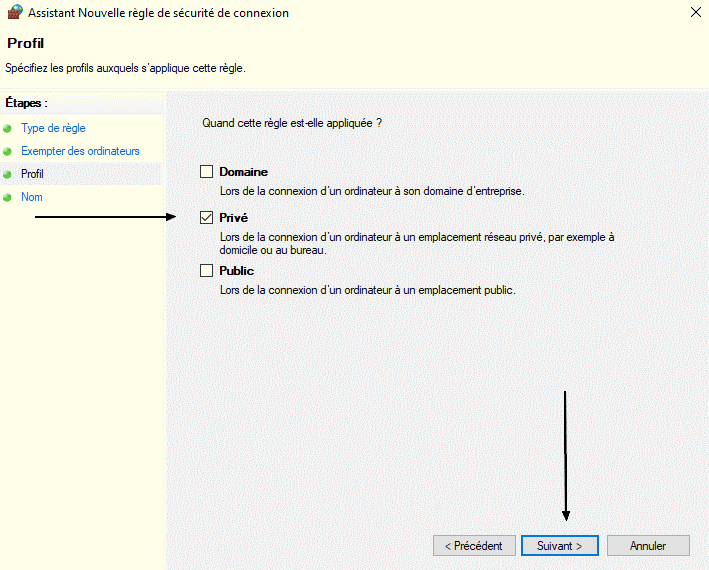The image size is (709, 570).
Task: Tick the Public profile checkbox
Action: tap(207, 271)
